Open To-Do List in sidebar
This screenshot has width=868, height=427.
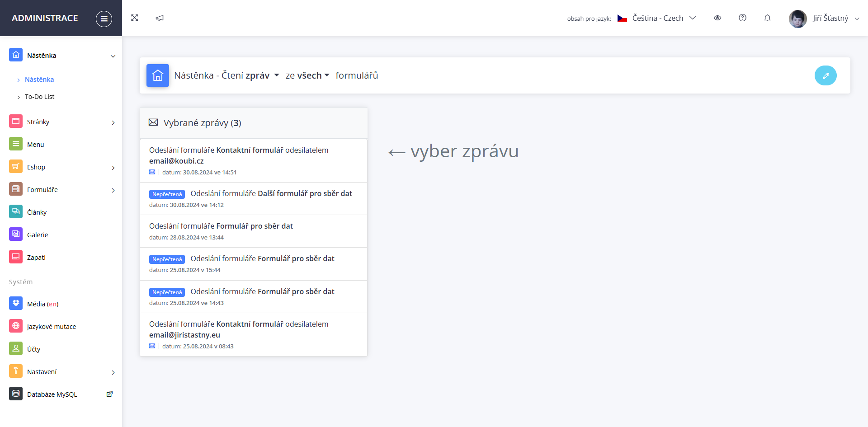pos(39,97)
